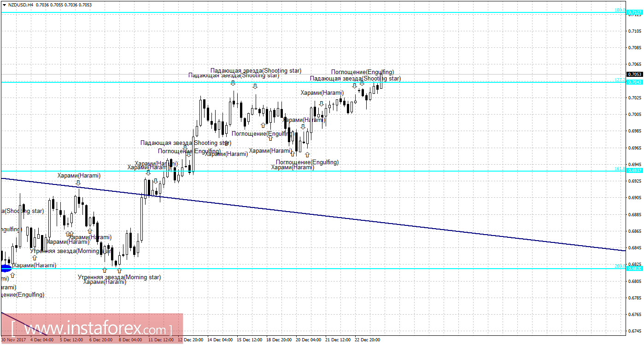Image resolution: width=644 pixels, height=345 pixels.
Task: Click the 12 Dec 20:00 time label
Action: pyautogui.click(x=190, y=340)
